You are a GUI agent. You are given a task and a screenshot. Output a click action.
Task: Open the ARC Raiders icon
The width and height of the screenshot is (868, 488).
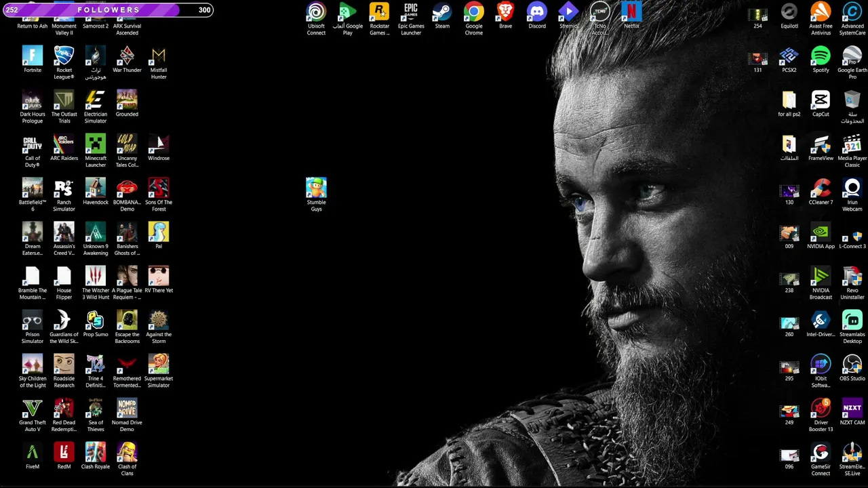point(64,144)
